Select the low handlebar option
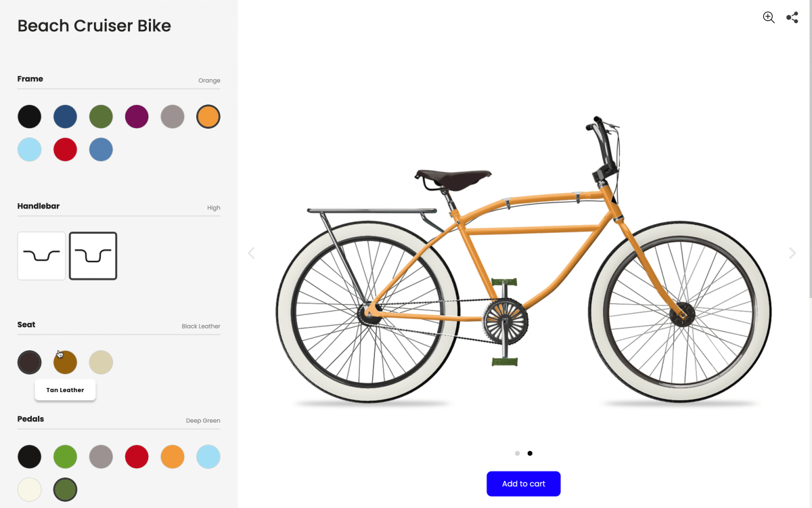Viewport: 812px width, 508px height. coord(41,256)
